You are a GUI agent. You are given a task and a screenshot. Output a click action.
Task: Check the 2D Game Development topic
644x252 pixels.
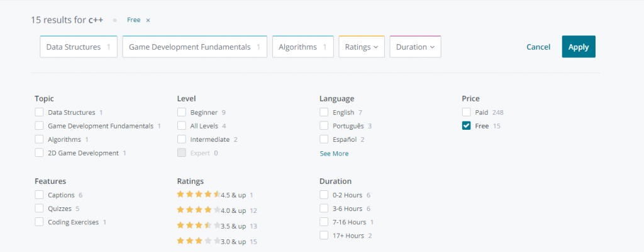pos(40,153)
